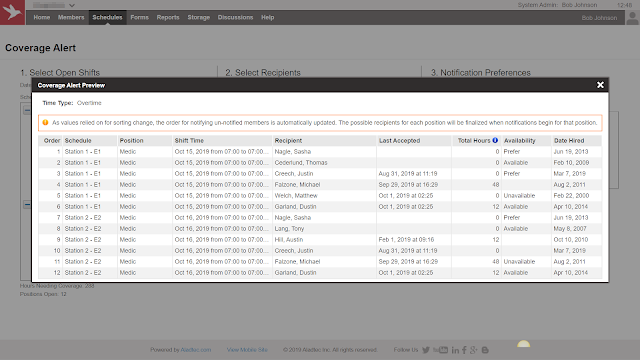Viewport: 640px width, 360px height.
Task: Open the Facebook footer icon
Action: coord(464,350)
